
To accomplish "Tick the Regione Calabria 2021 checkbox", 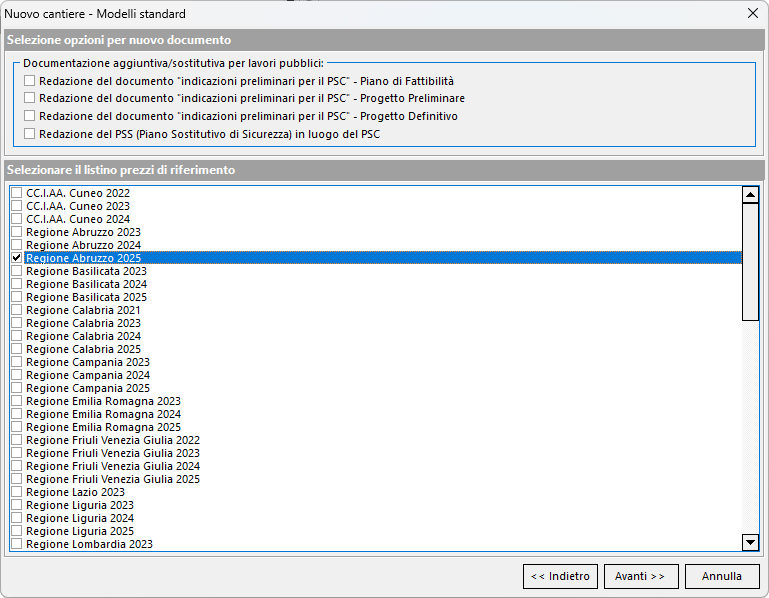I will 16,310.
